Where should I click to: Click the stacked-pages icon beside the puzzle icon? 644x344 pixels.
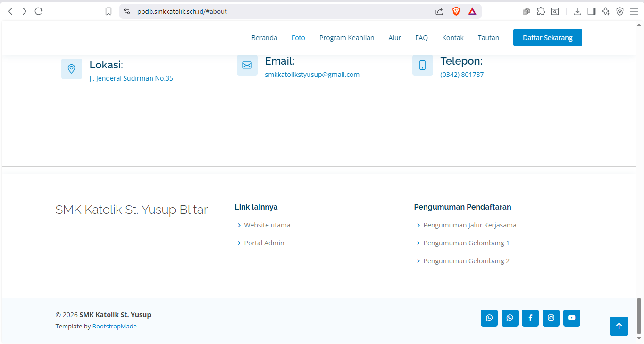[527, 11]
